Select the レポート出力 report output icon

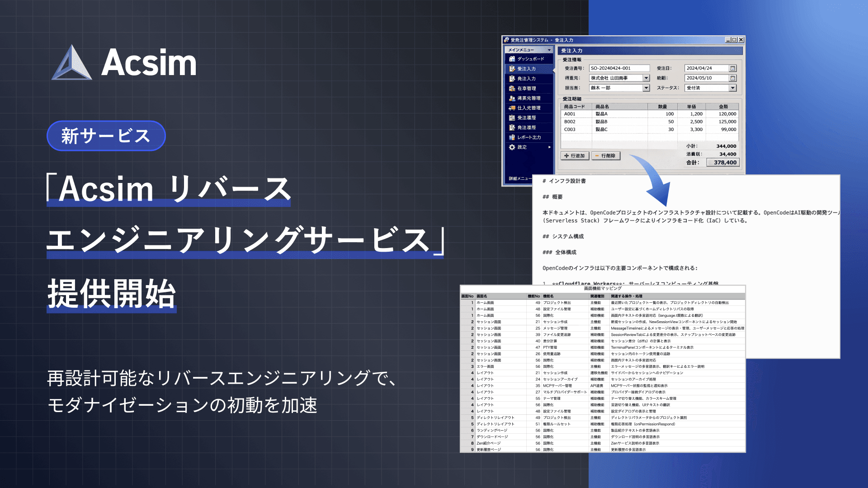pyautogui.click(x=512, y=137)
